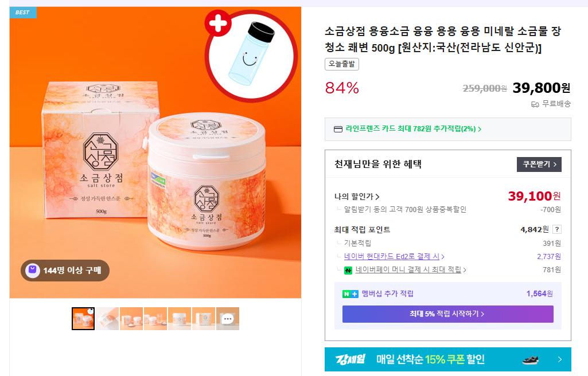The height and width of the screenshot is (376, 588).
Task: Open the more-images speech bubble thumbnail
Action: pos(228,319)
